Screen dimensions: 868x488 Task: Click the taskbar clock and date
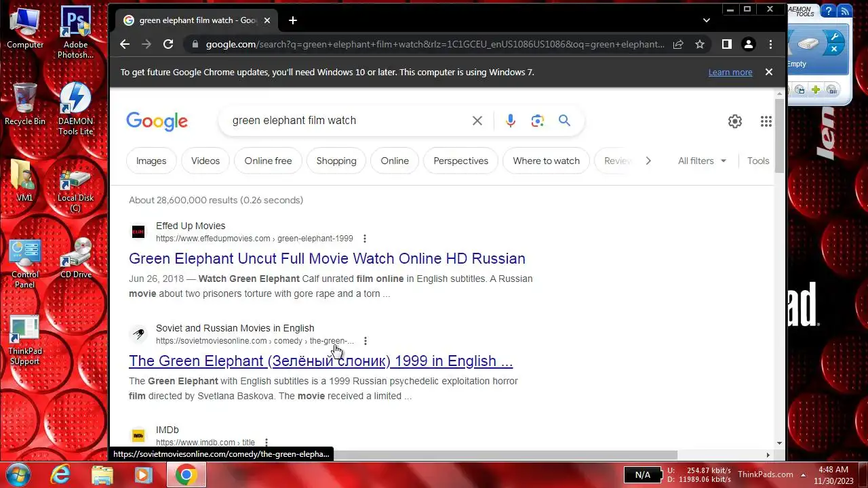pos(833,474)
